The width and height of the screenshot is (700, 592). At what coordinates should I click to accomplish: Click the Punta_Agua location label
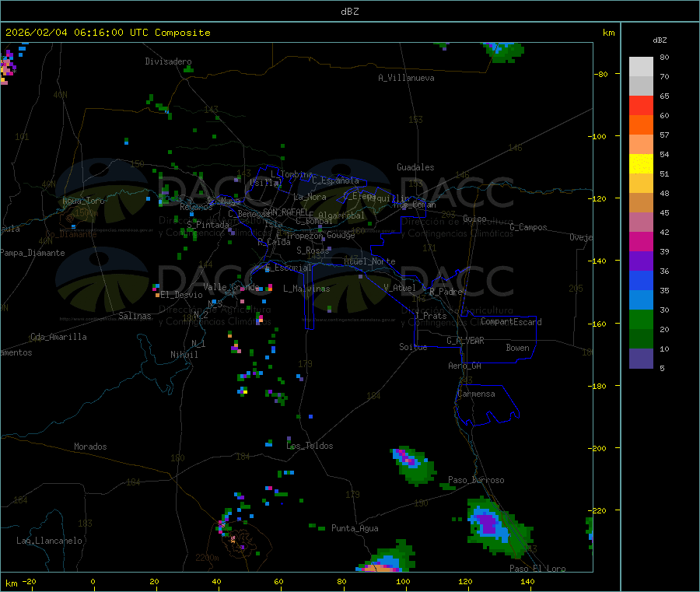[x=355, y=528]
